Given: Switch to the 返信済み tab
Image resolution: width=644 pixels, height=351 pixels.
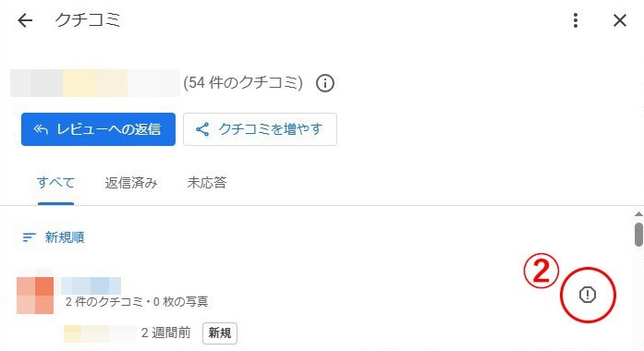Looking at the screenshot, I should click(x=131, y=183).
